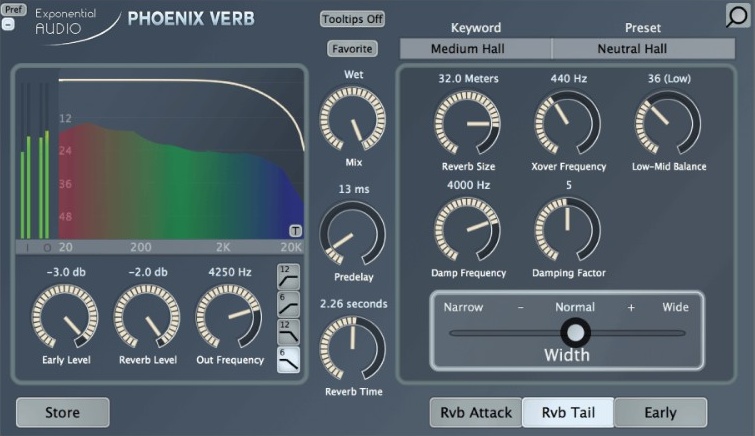
Task: Click the damping factor value 5
Action: click(x=569, y=185)
